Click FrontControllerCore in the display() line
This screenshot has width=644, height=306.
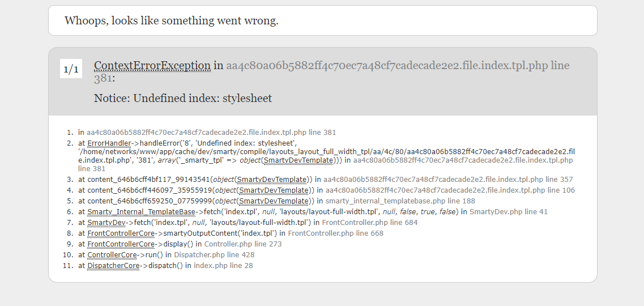tap(121, 244)
